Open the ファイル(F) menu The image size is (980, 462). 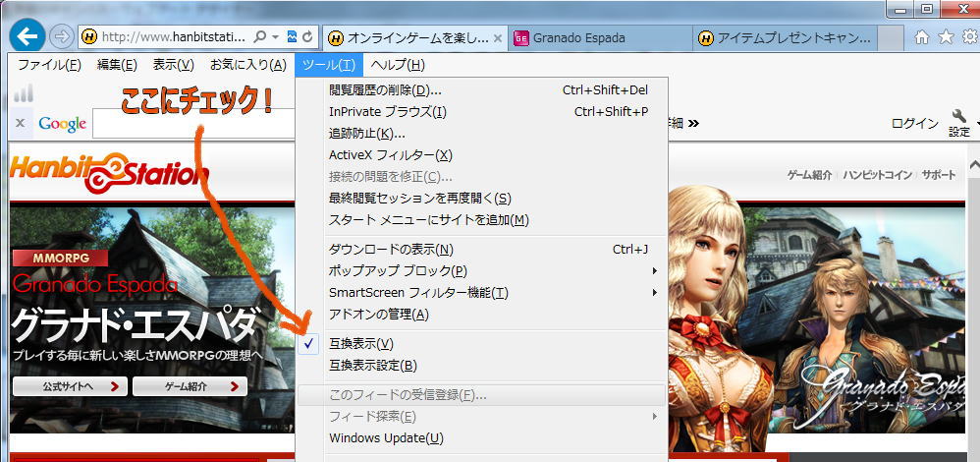tap(49, 65)
